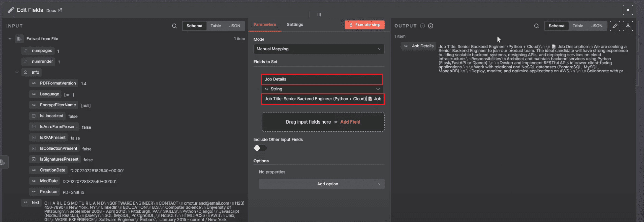Search the OUTPUT panel
Screen dimensions: 644x222
(x=536, y=26)
